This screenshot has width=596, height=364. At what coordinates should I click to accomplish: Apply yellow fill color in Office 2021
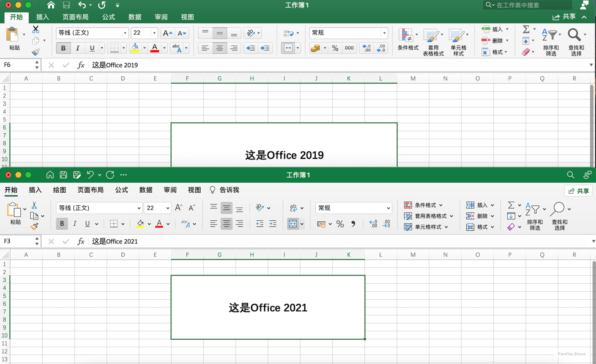click(x=140, y=224)
